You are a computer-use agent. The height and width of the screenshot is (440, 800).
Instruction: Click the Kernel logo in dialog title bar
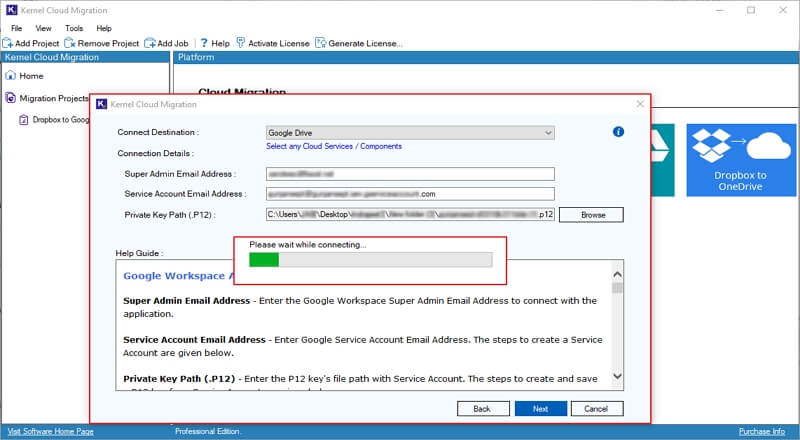102,104
